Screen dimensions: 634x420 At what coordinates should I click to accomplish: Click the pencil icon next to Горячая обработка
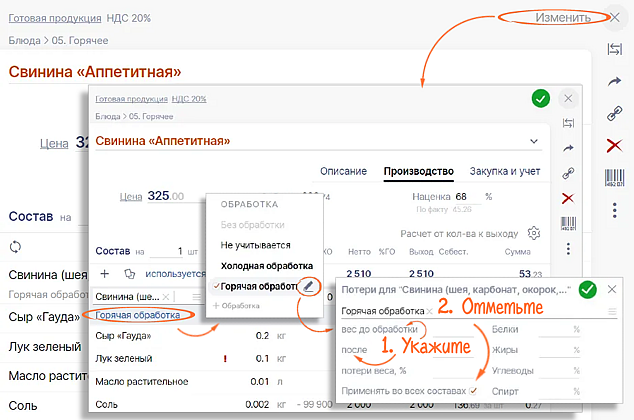tap(309, 287)
